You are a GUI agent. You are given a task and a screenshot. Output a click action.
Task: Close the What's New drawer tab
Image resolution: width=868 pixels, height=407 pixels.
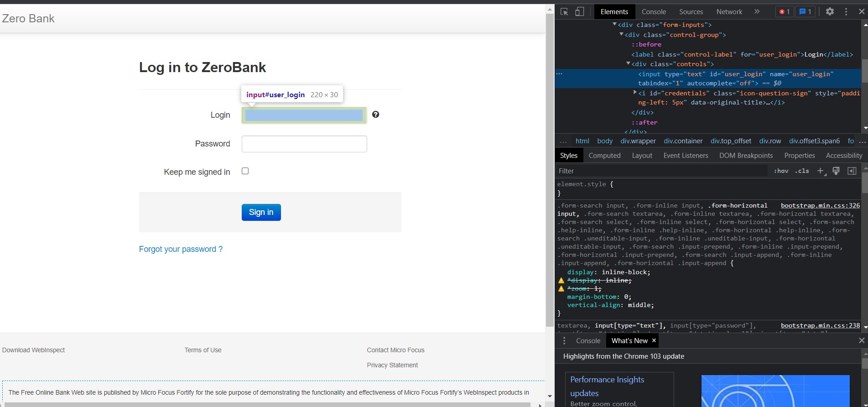click(654, 340)
